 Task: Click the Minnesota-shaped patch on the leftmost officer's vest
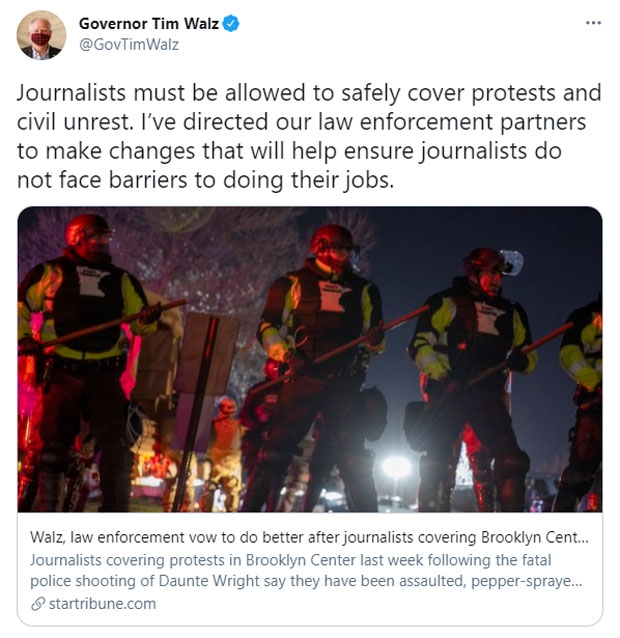[x=94, y=282]
